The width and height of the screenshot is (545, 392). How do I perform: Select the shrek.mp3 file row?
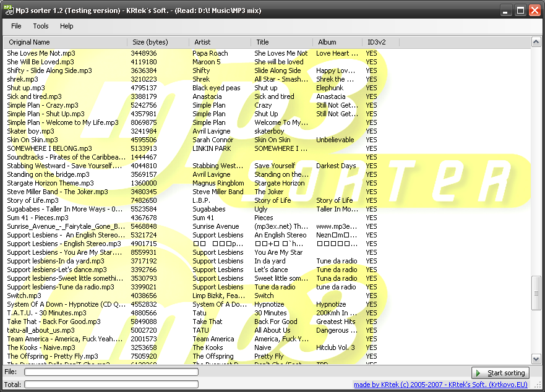tap(23, 79)
